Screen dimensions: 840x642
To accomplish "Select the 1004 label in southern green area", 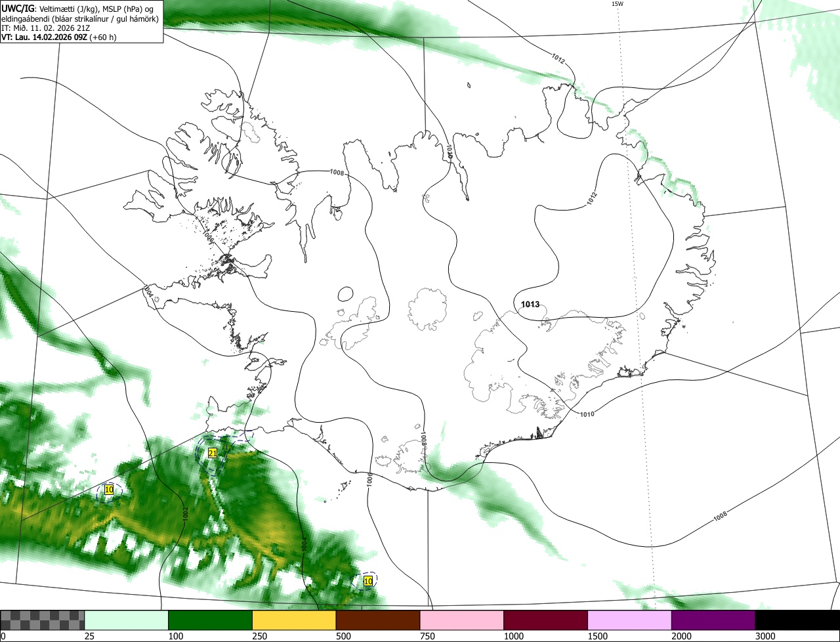I will pos(304,544).
